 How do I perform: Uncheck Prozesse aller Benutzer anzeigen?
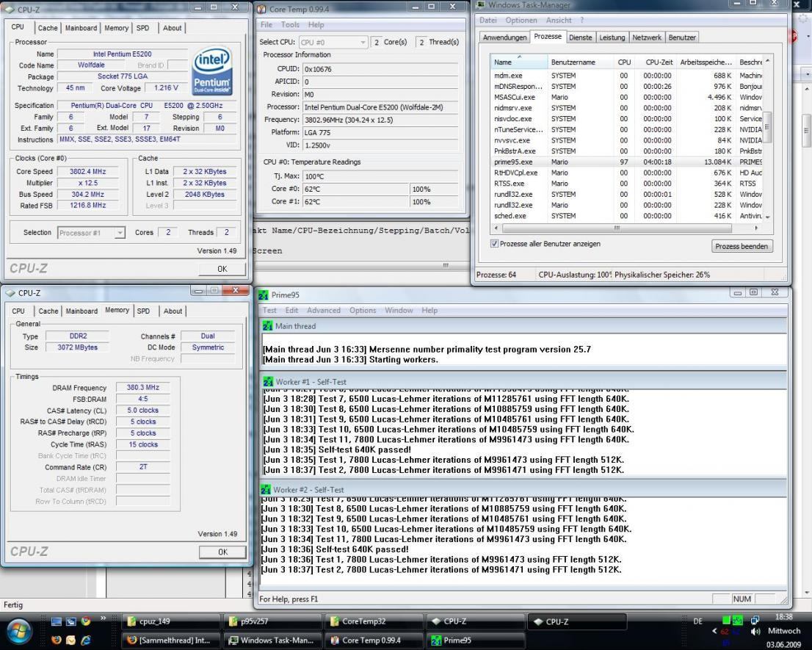[x=494, y=244]
